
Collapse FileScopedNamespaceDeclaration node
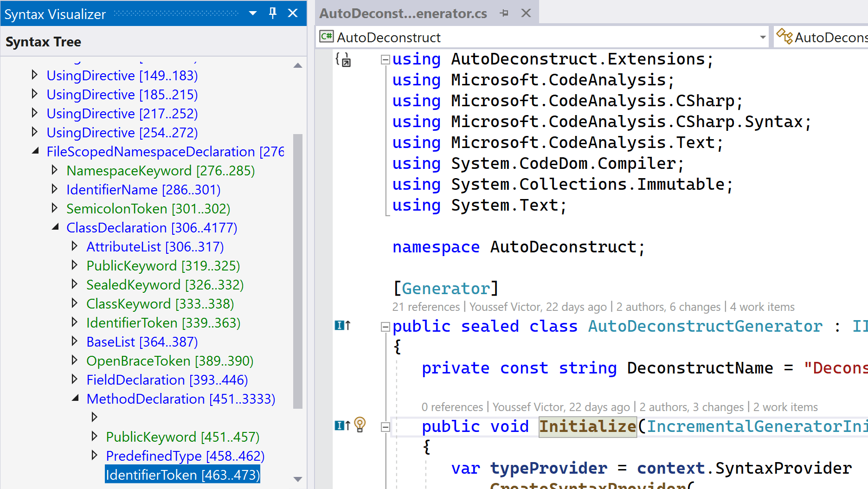click(x=35, y=151)
